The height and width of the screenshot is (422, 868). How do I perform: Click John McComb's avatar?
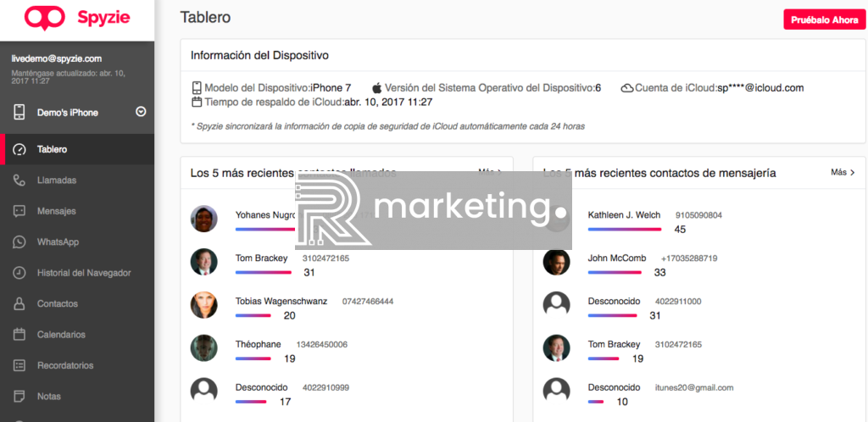tap(556, 262)
